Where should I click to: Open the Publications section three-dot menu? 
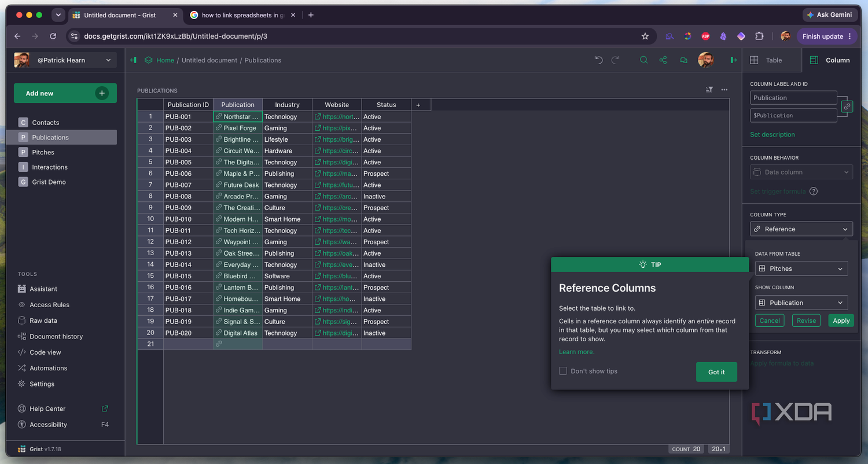724,90
